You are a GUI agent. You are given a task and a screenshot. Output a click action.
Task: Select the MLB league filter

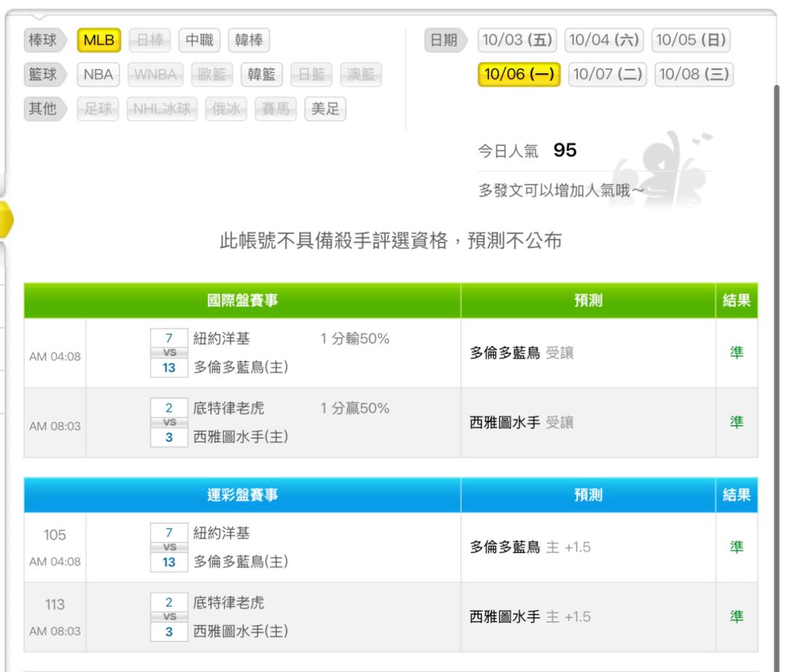pyautogui.click(x=99, y=41)
